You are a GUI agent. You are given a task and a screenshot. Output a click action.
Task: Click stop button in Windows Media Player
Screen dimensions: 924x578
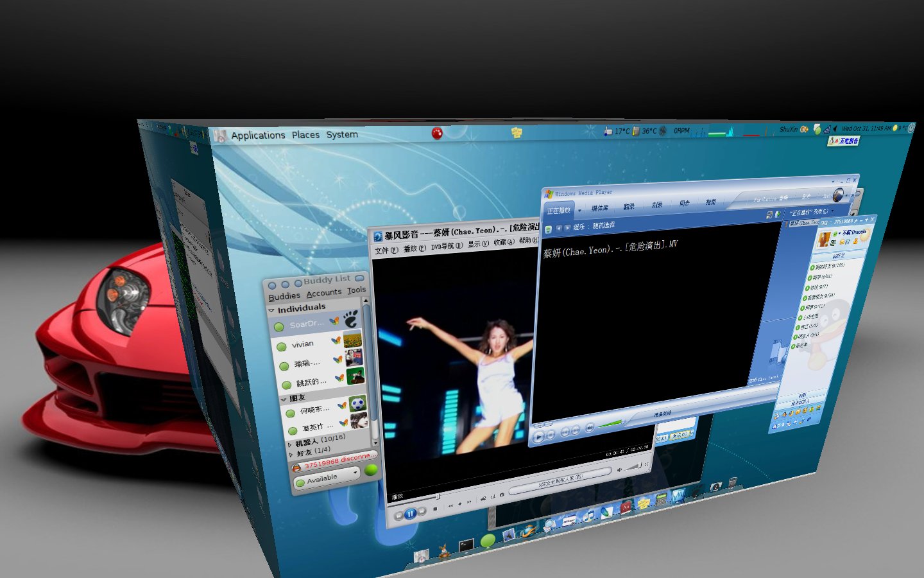pos(551,435)
